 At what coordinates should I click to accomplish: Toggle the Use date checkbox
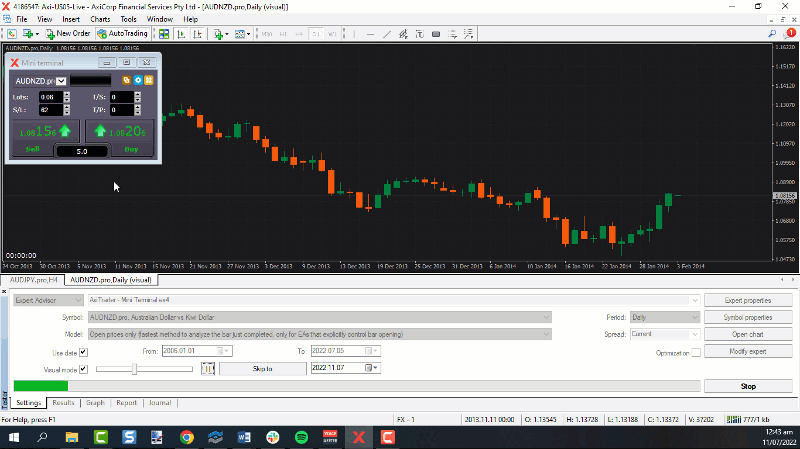(x=84, y=351)
